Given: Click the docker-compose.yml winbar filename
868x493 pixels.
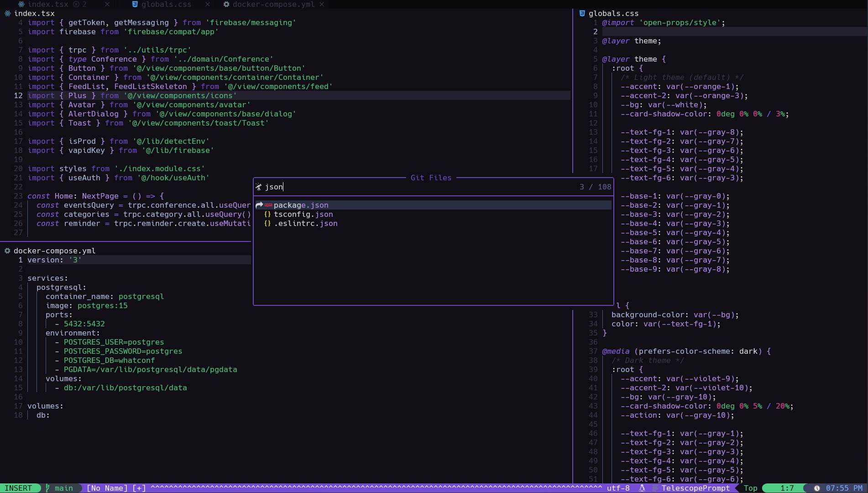Looking at the screenshot, I should (54, 251).
